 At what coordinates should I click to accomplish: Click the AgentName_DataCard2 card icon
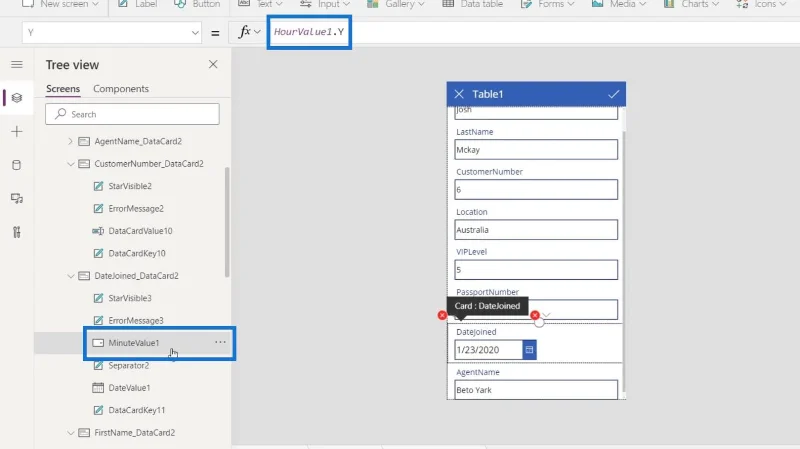[84, 141]
